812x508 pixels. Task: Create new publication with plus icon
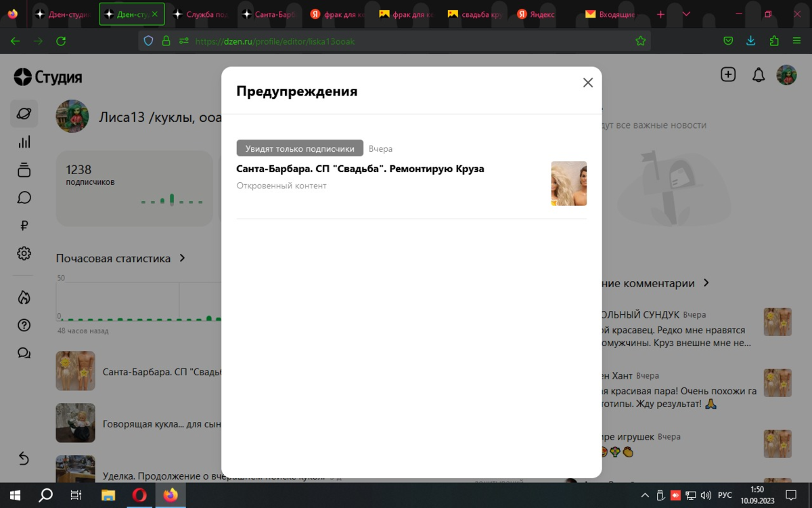(728, 75)
